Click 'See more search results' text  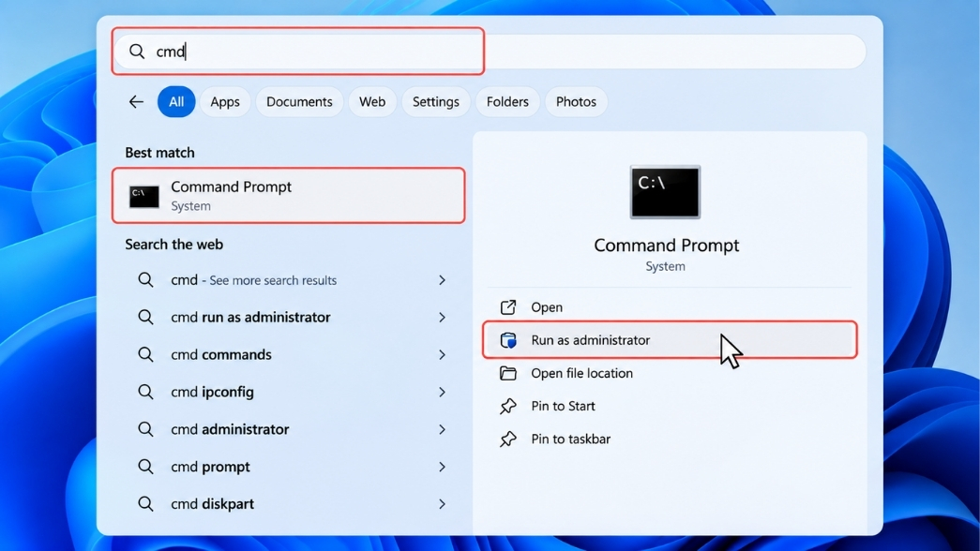(273, 280)
